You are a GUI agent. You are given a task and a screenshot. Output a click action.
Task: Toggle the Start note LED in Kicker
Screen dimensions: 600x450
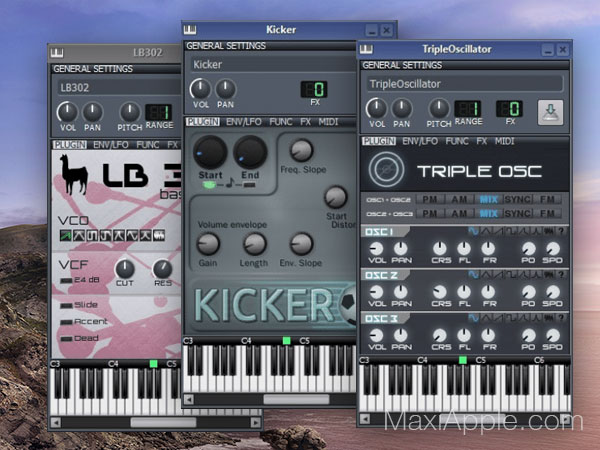click(x=209, y=185)
